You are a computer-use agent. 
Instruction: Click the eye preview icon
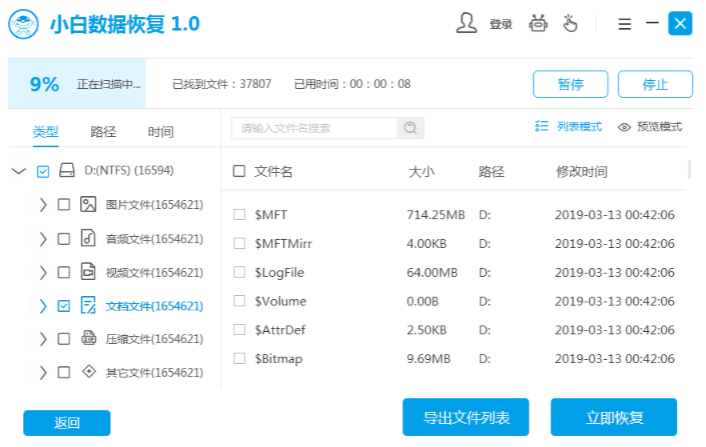[624, 127]
